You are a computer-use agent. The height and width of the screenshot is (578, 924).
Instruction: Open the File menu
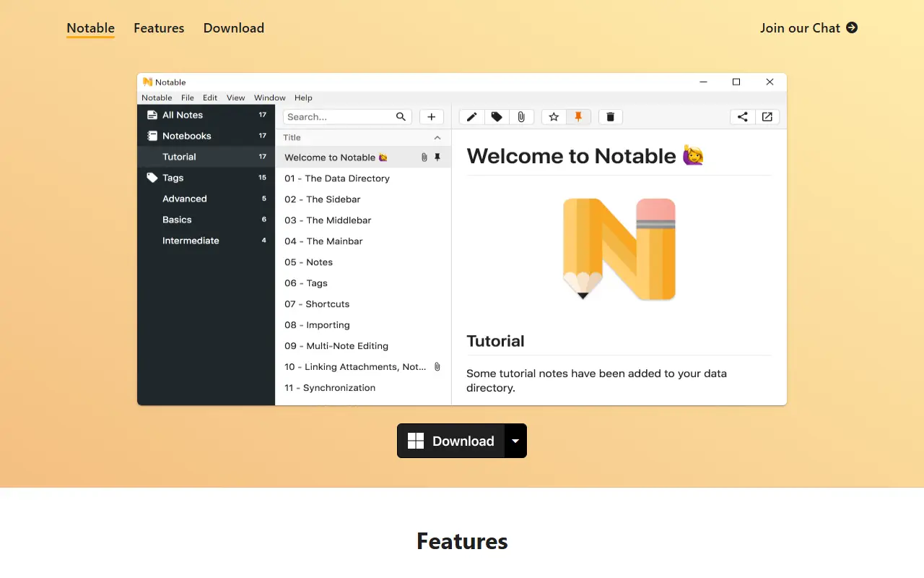[x=188, y=98]
